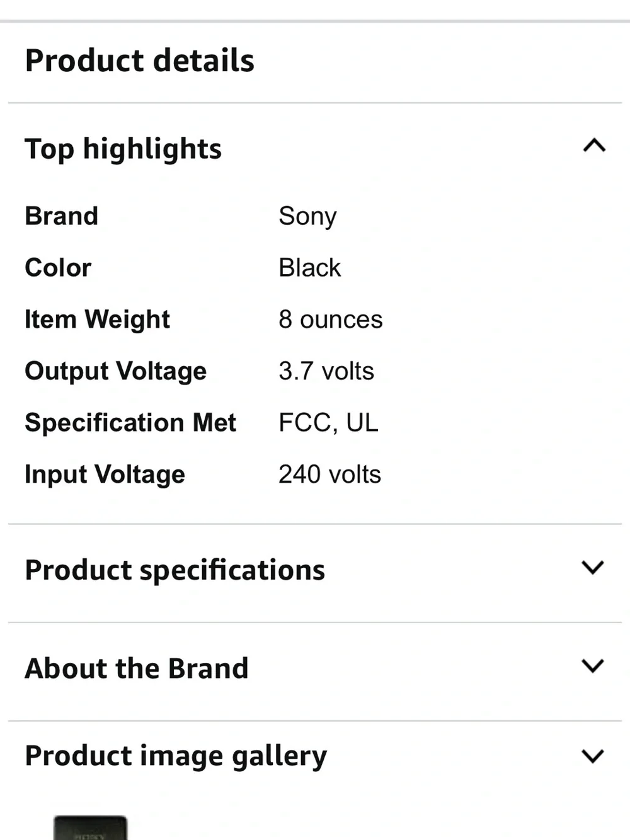Expand the Product image gallery chevron
The height and width of the screenshot is (840, 630).
click(x=593, y=756)
